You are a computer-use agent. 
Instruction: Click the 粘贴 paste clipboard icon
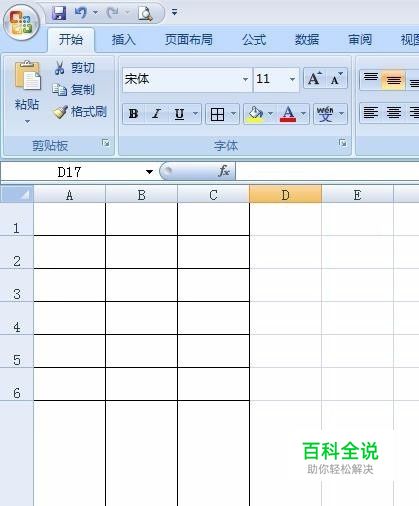27,76
